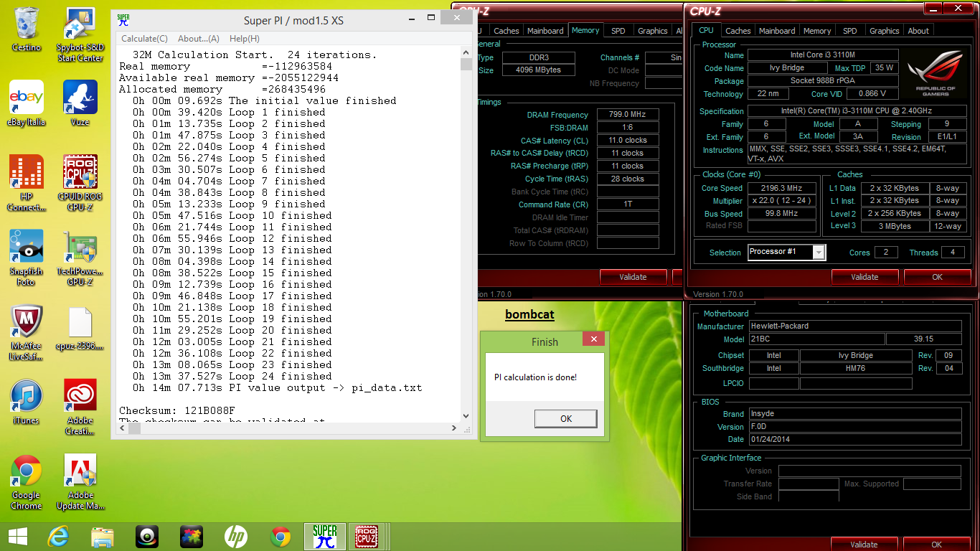Open the Help(H) menu in Super PI
980x551 pixels.
pos(245,39)
